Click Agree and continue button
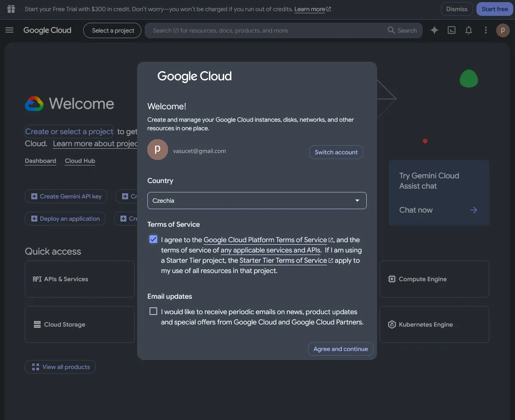 pyautogui.click(x=341, y=349)
